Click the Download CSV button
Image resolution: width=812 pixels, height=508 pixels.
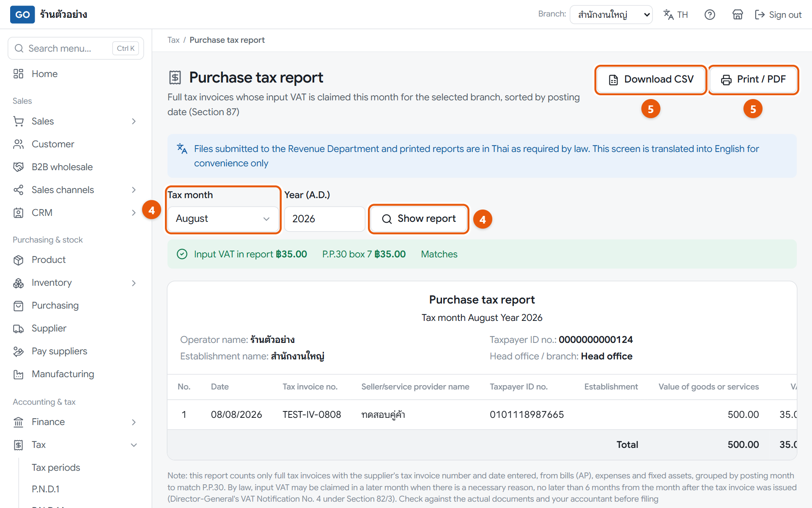(x=651, y=80)
